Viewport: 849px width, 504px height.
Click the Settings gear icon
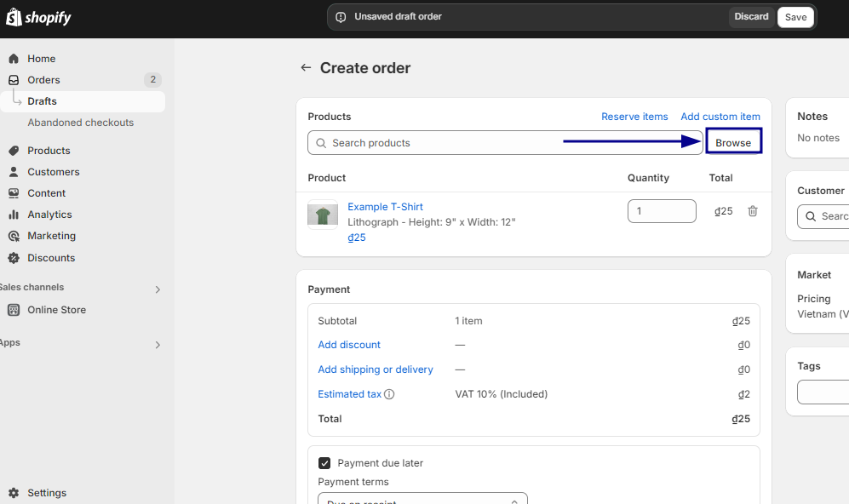(14, 493)
